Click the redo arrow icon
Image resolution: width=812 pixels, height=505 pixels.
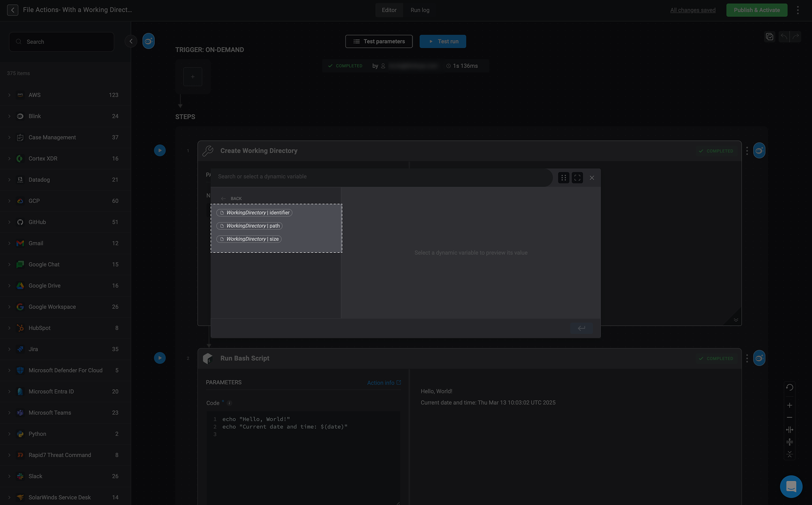[x=796, y=37]
